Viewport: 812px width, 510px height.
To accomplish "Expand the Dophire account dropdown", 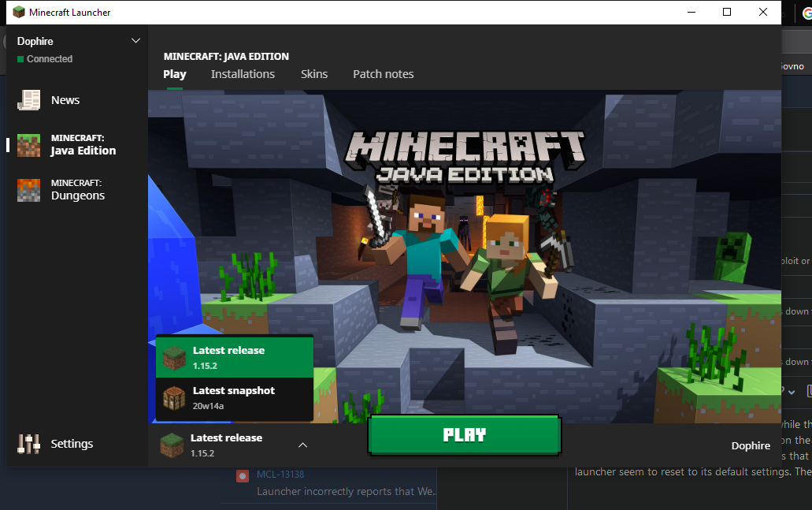I will point(135,40).
